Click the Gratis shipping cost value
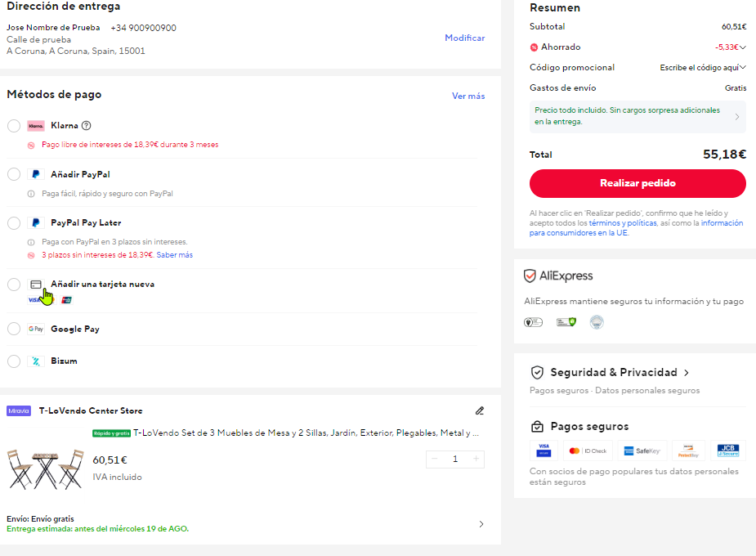This screenshot has height=556, width=756. 736,88
